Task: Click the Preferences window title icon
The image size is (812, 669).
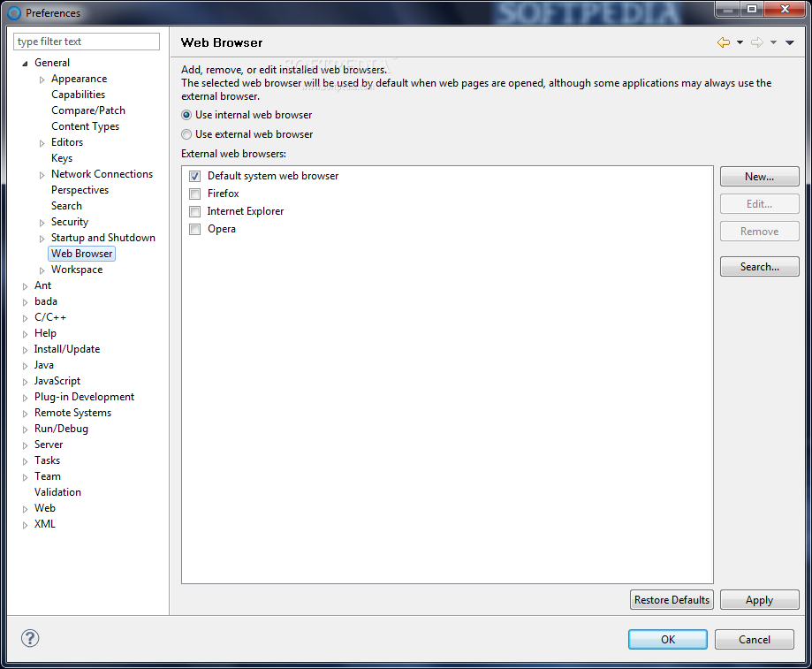Action: [x=14, y=13]
